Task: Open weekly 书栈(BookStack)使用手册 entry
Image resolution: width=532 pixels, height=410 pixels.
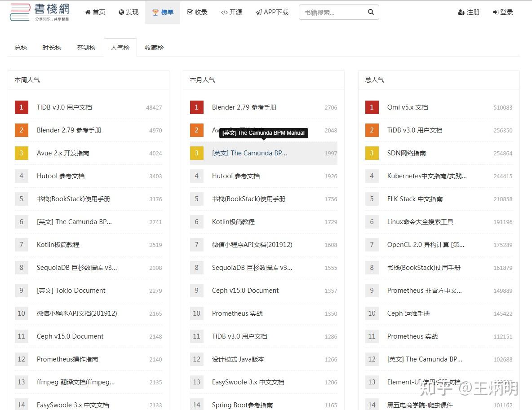Action: (x=73, y=199)
